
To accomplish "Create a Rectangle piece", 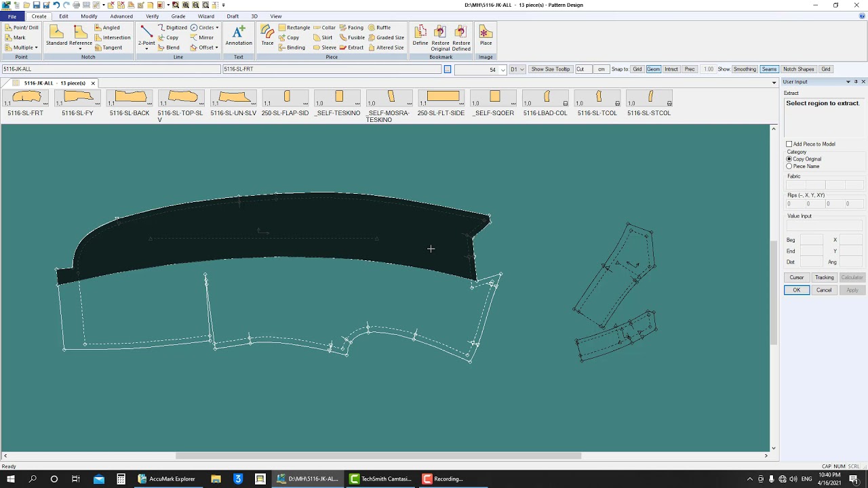I will (294, 28).
